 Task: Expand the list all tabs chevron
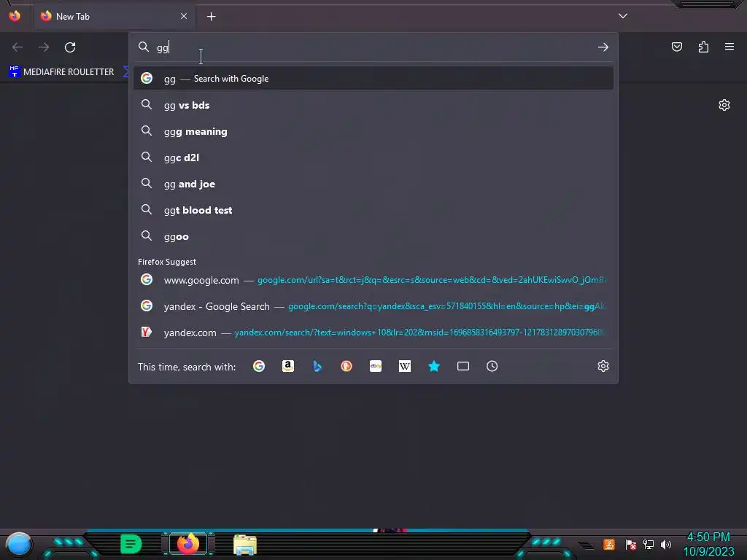[x=623, y=16]
